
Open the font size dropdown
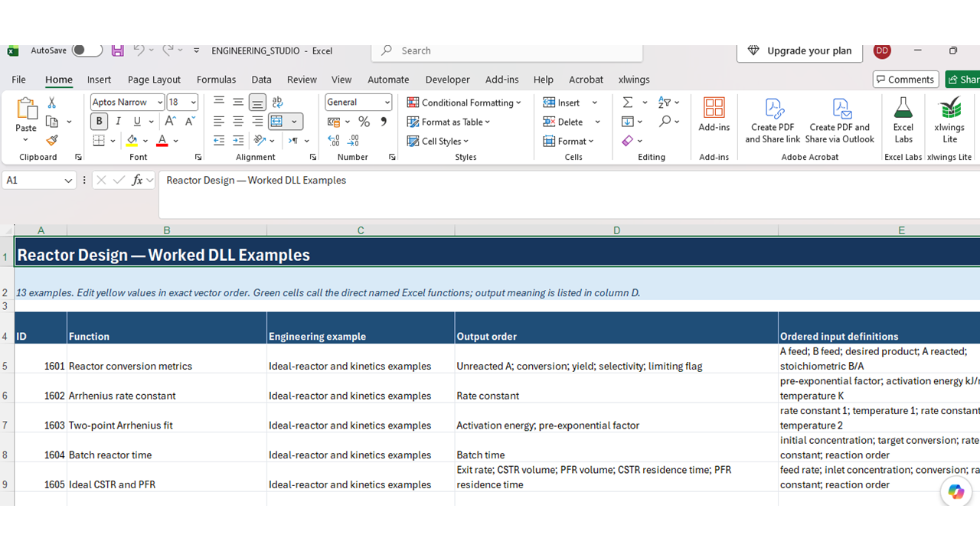193,103
